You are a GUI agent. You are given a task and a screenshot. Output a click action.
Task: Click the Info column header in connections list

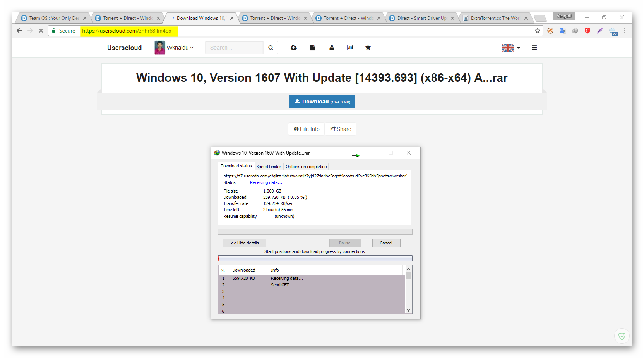336,270
